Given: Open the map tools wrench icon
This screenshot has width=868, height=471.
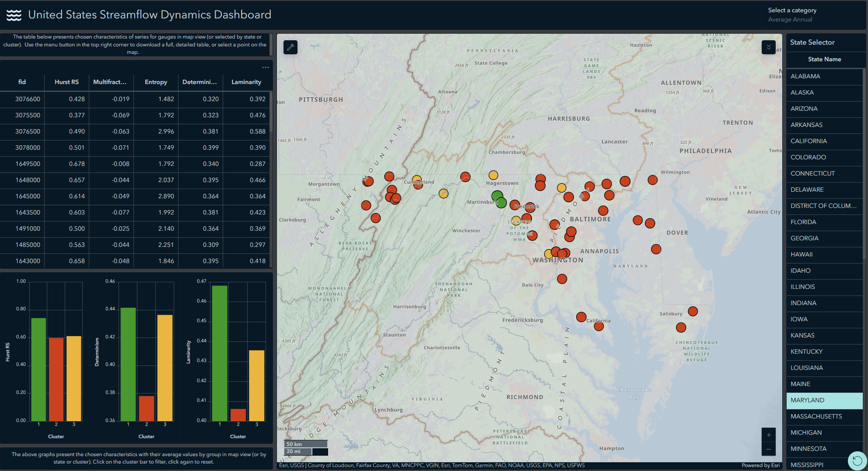Looking at the screenshot, I should pos(290,47).
